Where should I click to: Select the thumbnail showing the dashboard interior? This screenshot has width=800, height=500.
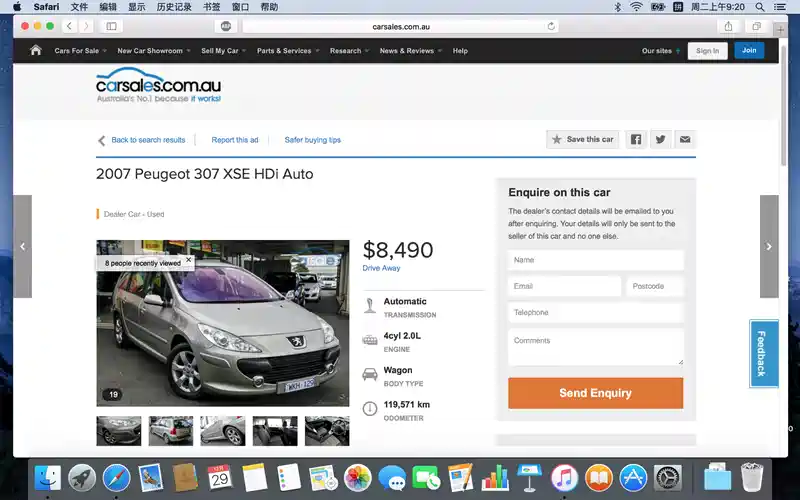(327, 431)
